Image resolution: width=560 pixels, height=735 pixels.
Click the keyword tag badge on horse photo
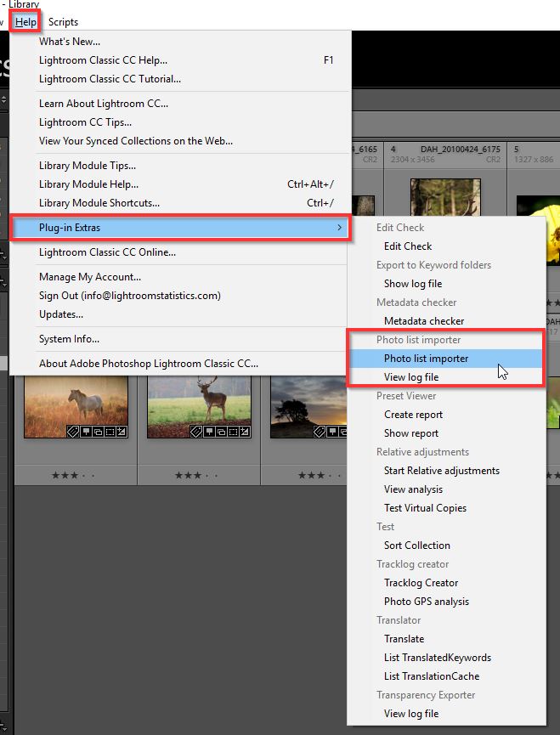[x=73, y=432]
